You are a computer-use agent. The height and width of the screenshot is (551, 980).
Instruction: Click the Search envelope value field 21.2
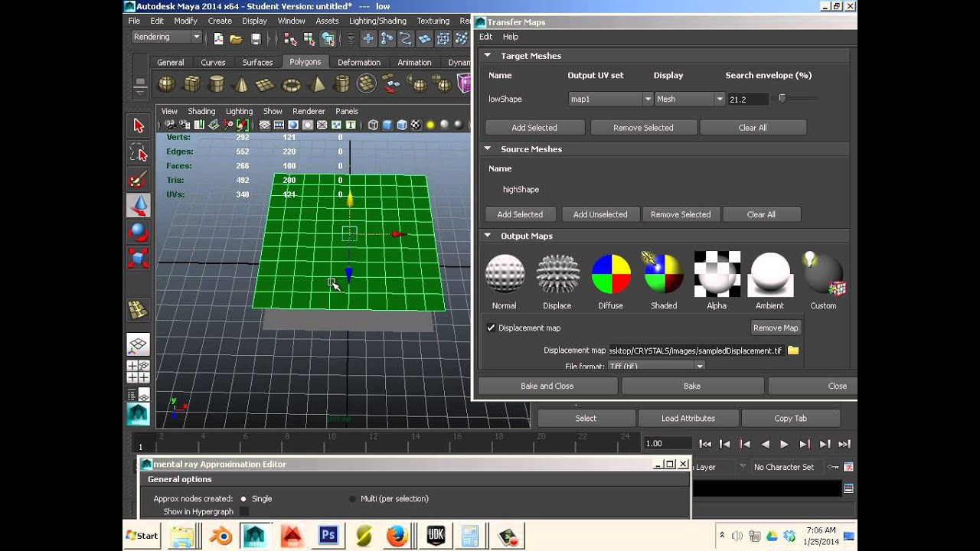tap(748, 99)
